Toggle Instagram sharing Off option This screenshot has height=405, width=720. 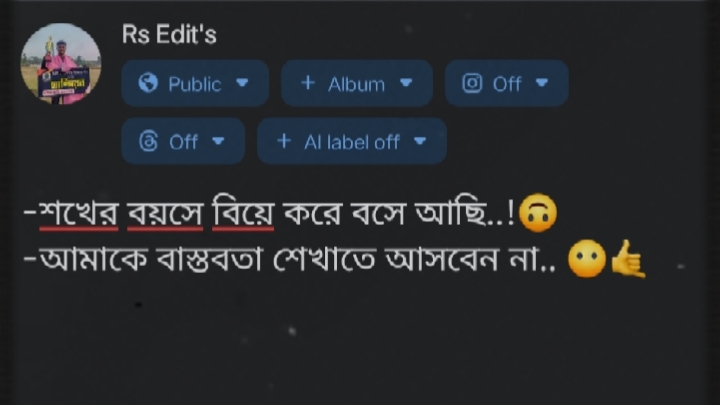(x=506, y=83)
